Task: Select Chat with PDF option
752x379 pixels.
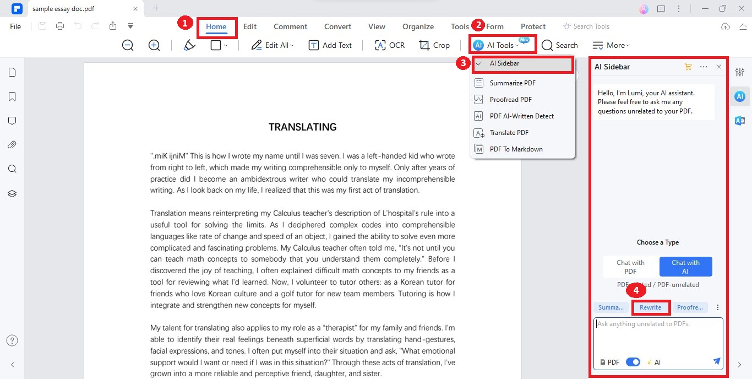Action: click(630, 267)
